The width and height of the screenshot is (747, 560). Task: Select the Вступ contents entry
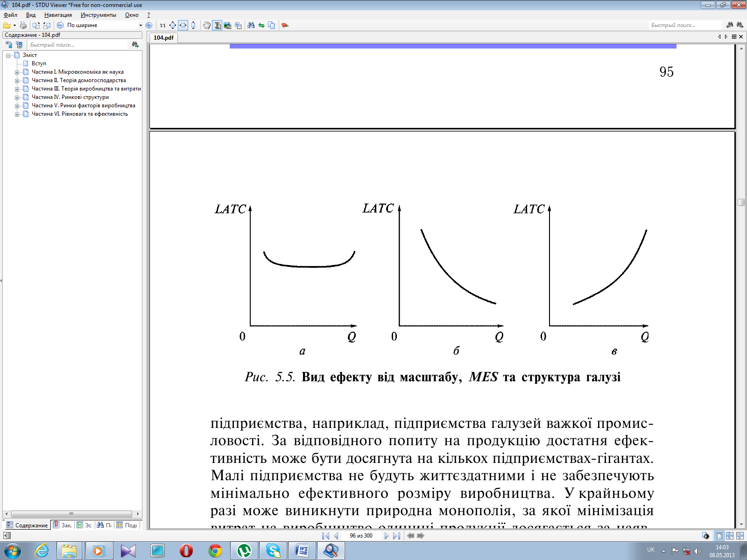(x=39, y=63)
